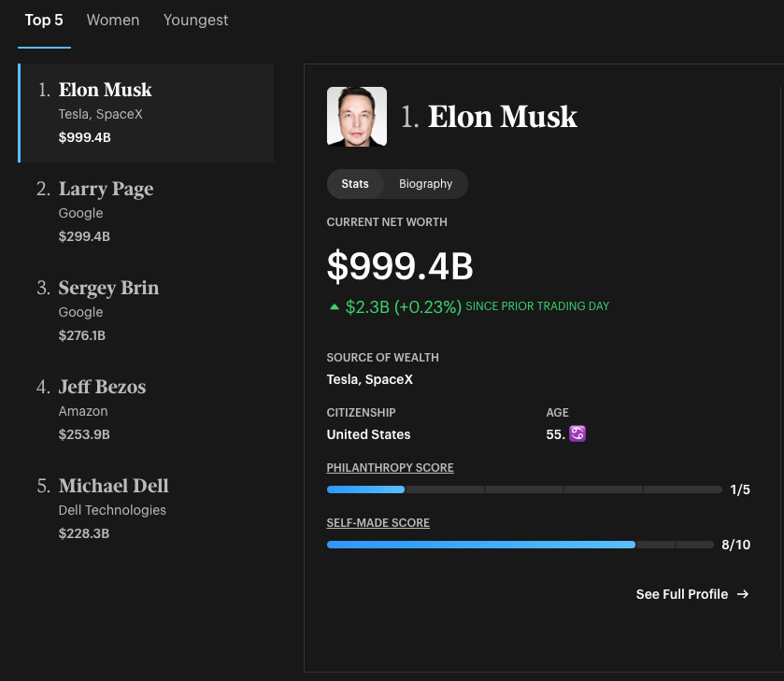Select Jeff Bezos in the ranking list

[146, 410]
